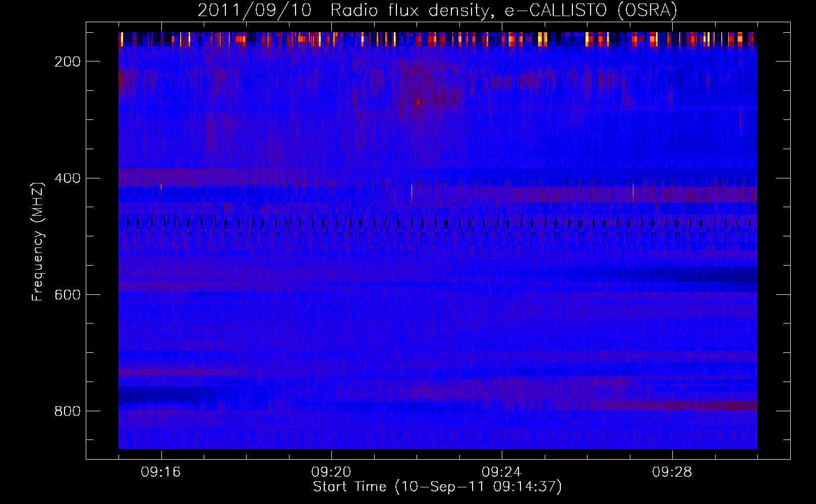Click the 09:16 time tick label
The height and width of the screenshot is (504, 816).
pos(161,472)
